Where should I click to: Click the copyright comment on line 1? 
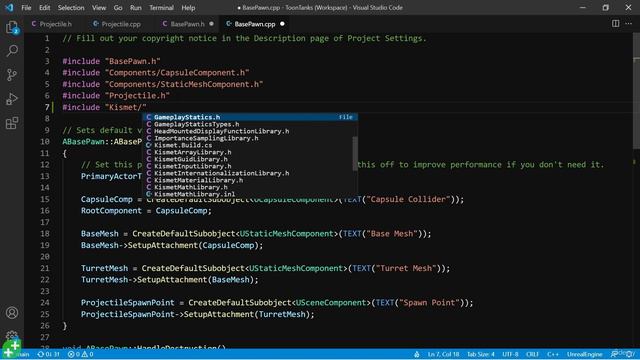[x=244, y=38]
